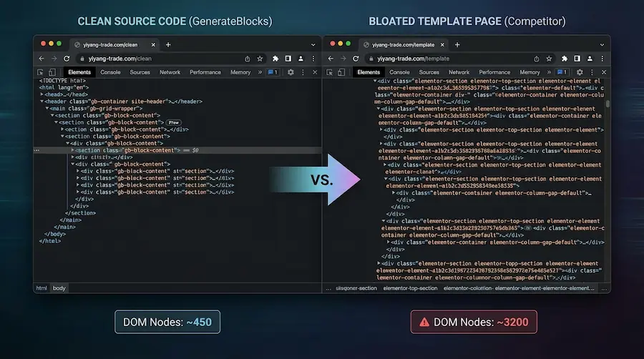Open DevTools settings gear in right window
Screen dimensions: 644x359
point(580,72)
